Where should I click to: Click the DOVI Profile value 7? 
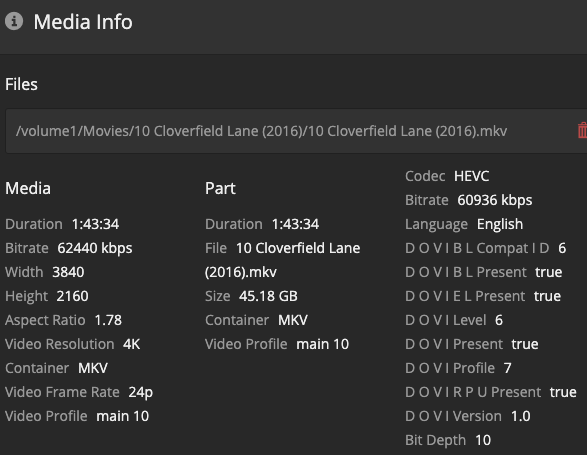(x=507, y=368)
